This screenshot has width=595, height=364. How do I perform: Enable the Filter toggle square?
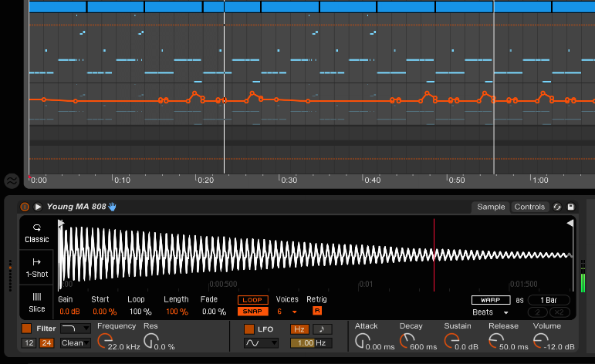[x=26, y=329]
